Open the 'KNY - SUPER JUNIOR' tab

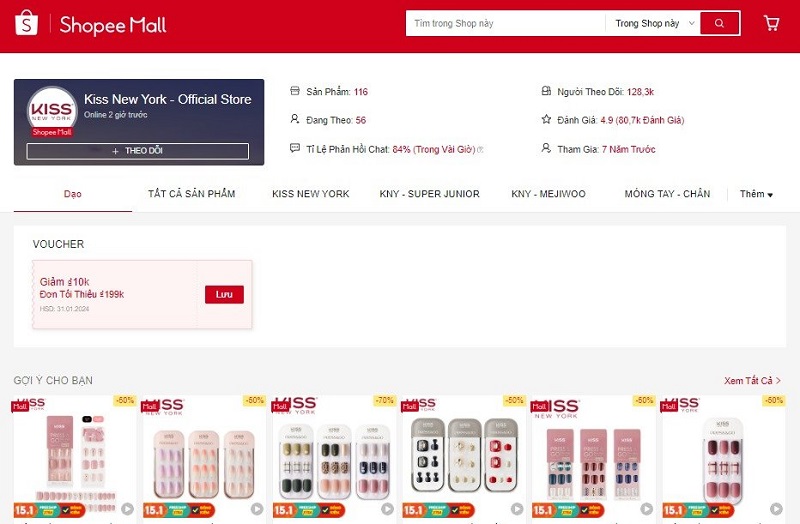(x=430, y=194)
